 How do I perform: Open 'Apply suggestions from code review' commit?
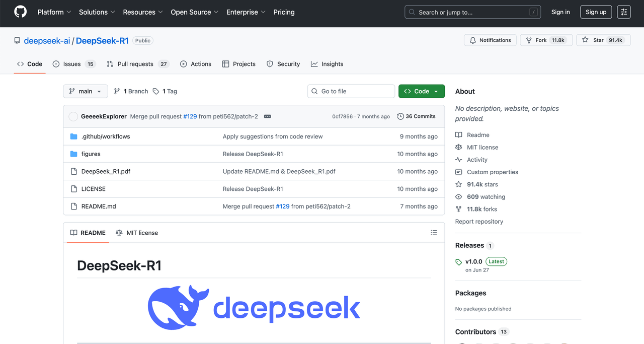click(273, 136)
